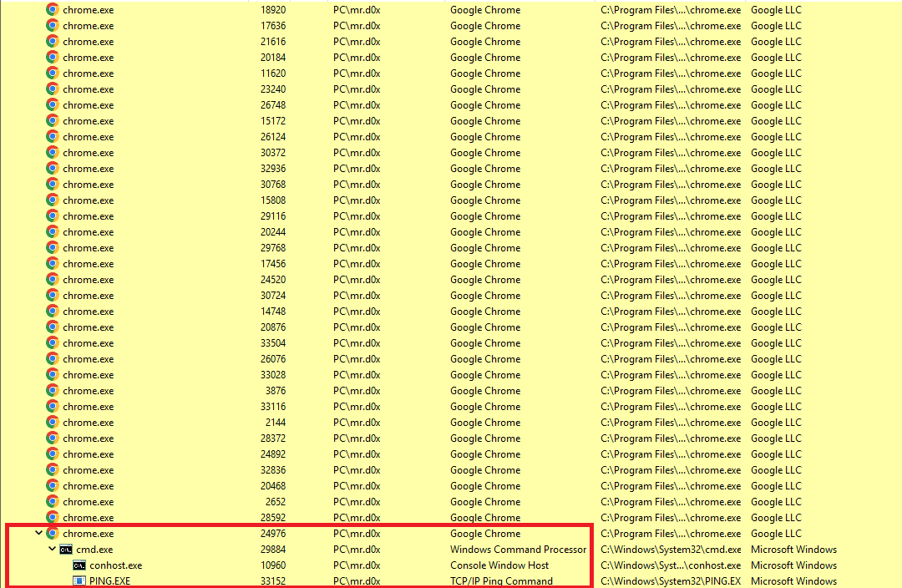Screen dimensions: 902x588
Task: Click Chrome icon for process 21616
Action: [53, 42]
